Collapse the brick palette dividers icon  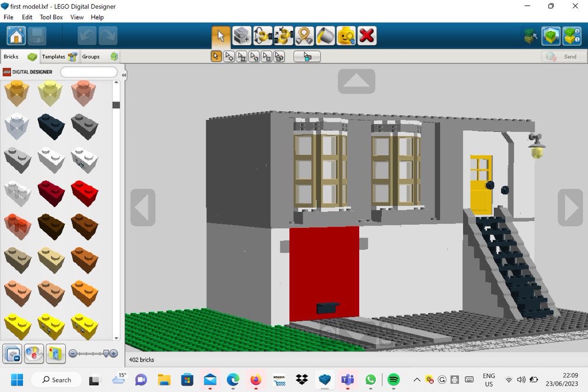tap(12, 353)
